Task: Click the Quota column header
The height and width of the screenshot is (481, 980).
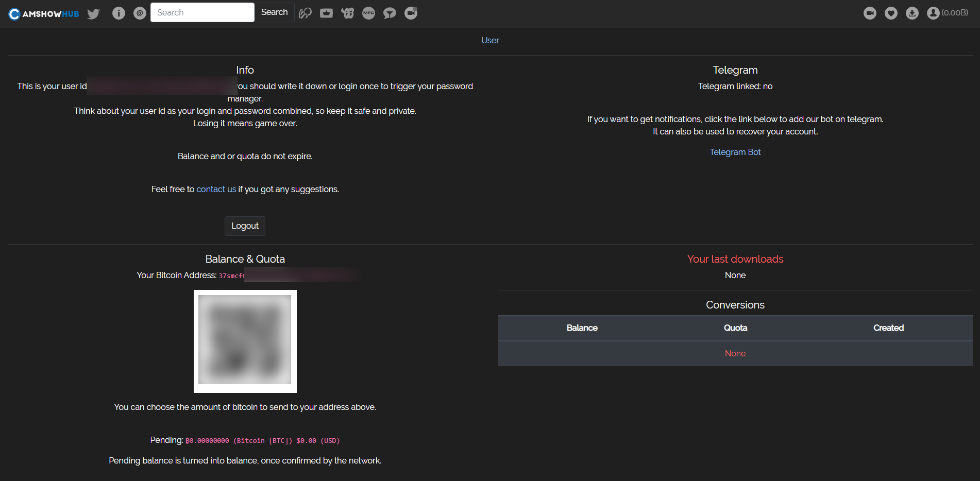Action: (735, 328)
